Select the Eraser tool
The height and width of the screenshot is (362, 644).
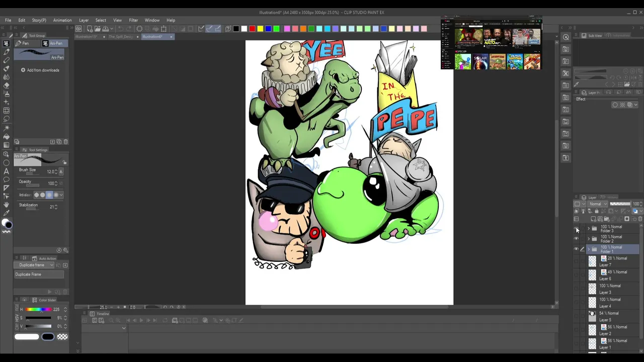point(6,85)
